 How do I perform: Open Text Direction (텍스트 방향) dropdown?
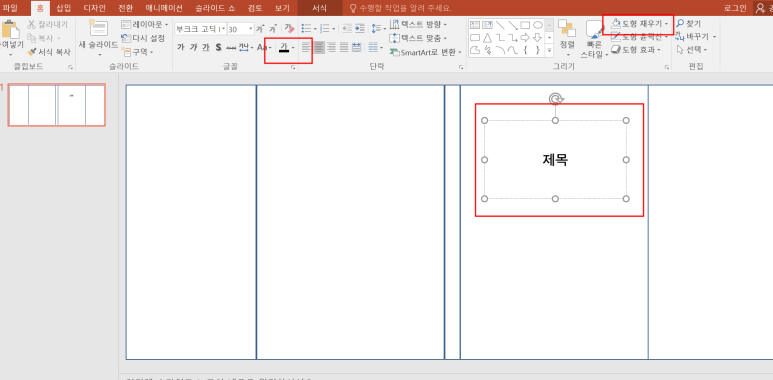click(418, 24)
